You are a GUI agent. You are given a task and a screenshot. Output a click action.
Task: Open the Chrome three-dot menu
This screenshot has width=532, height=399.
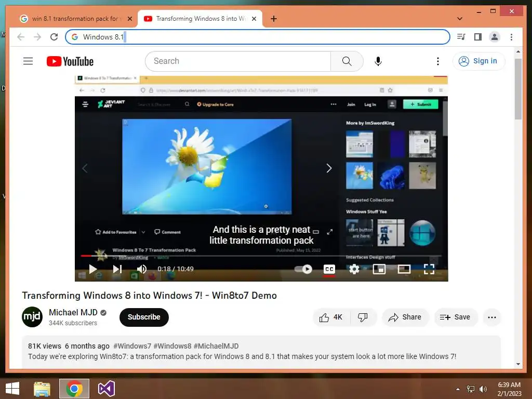point(511,37)
